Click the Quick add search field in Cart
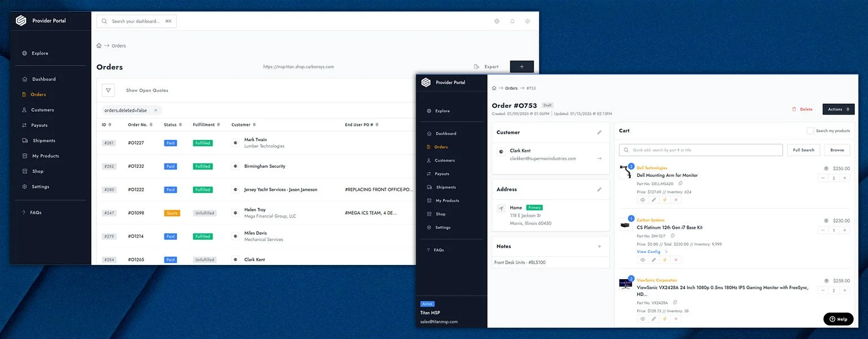This screenshot has height=339, width=868. click(x=700, y=150)
